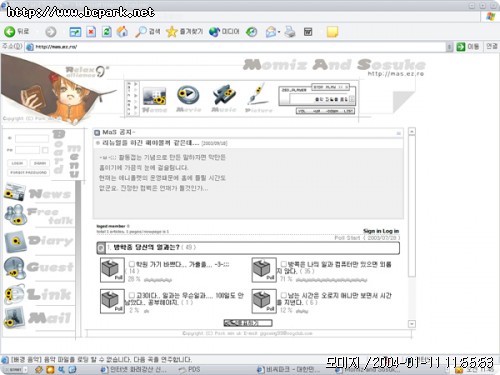Viewport: 500px width, 375px height.
Task: Go back with the green 뒤로 arrow
Action: pos(17,32)
